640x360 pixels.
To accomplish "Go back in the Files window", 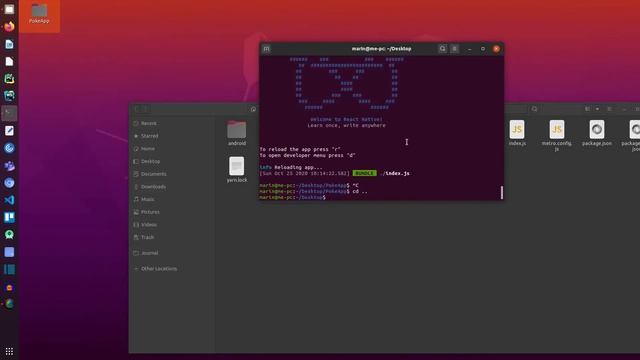I will (x=137, y=109).
